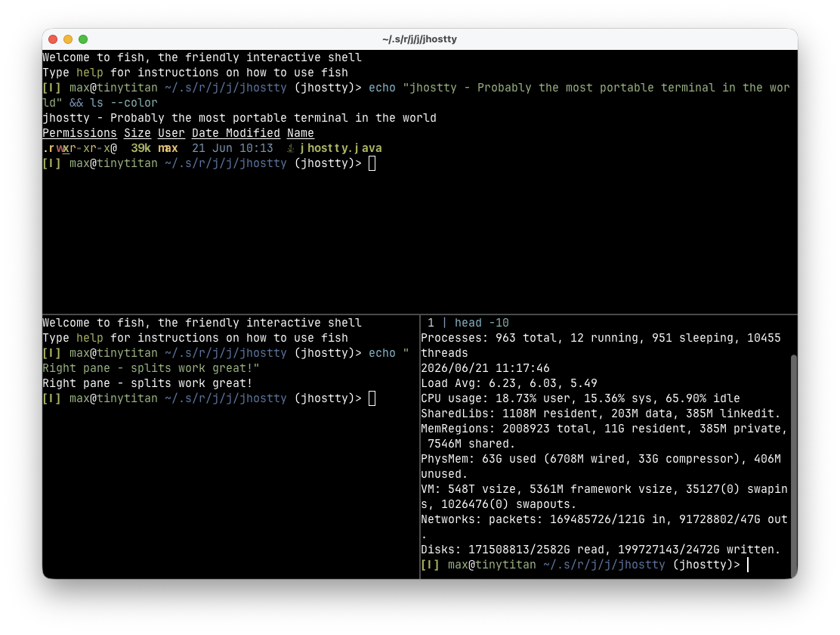Click the CPU usage line
This screenshot has width=840, height=635.
coord(580,398)
